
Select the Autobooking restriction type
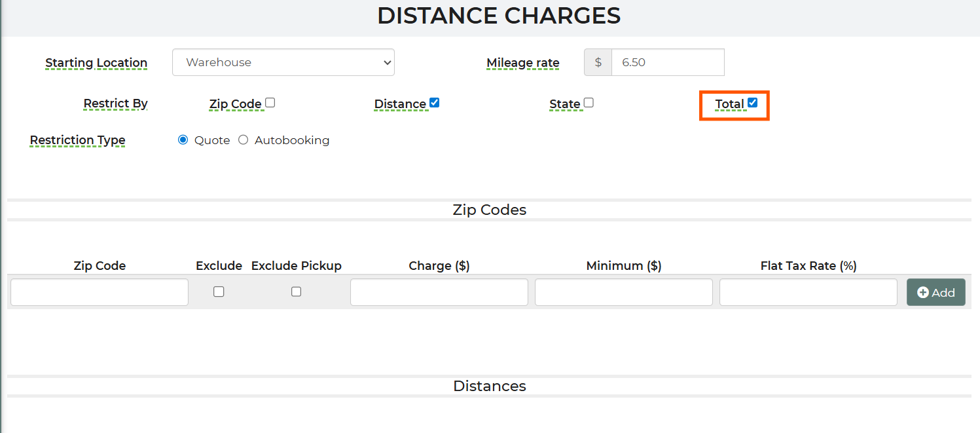(x=244, y=140)
